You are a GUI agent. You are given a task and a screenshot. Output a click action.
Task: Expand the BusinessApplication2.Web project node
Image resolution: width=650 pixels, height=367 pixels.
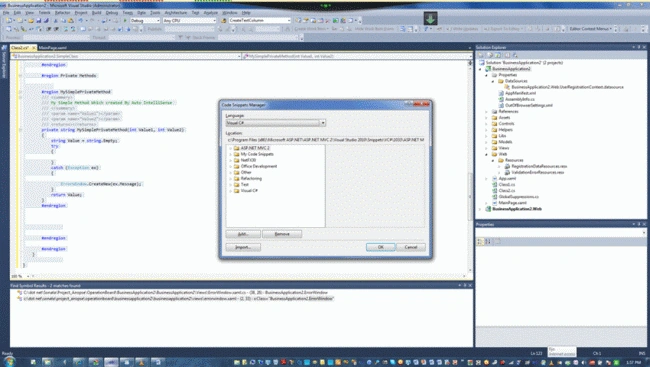481,209
